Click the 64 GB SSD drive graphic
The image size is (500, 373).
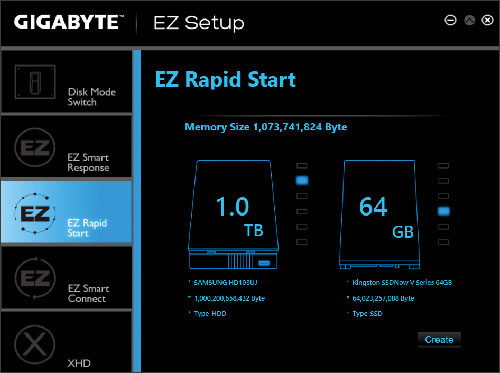click(x=379, y=215)
